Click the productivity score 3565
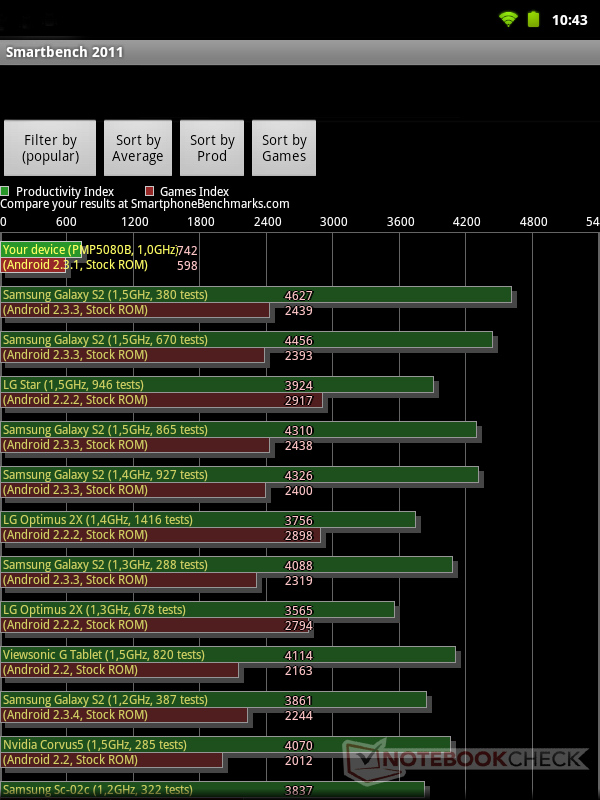The height and width of the screenshot is (800, 600). point(298,610)
